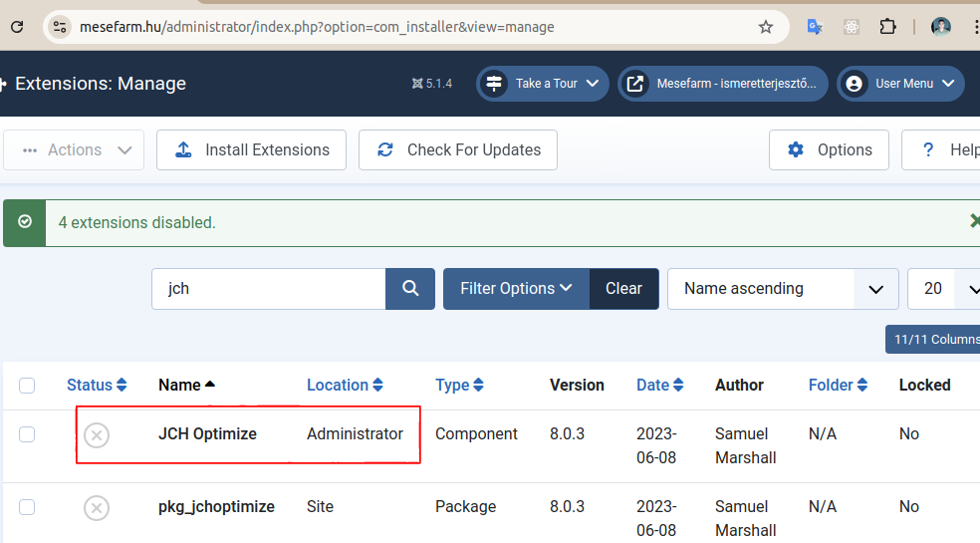
Task: Open the Name ascending sort dropdown
Action: (783, 288)
